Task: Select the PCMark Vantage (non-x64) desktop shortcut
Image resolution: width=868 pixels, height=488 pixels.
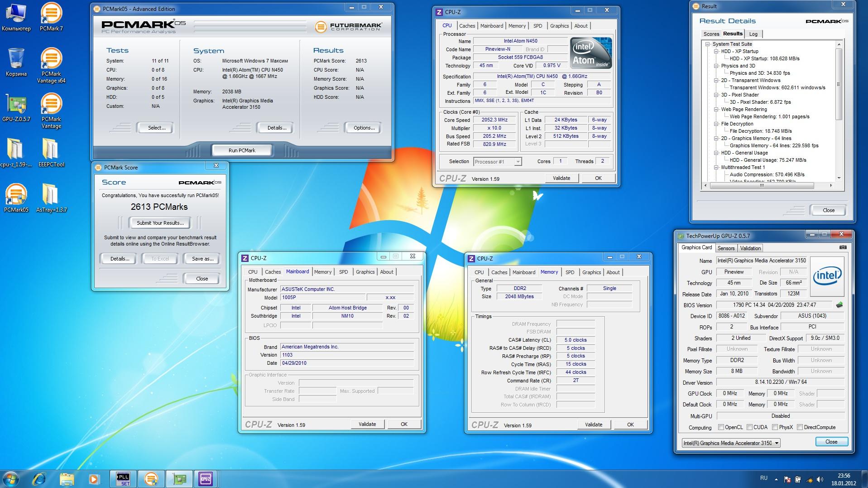Action: [51, 111]
